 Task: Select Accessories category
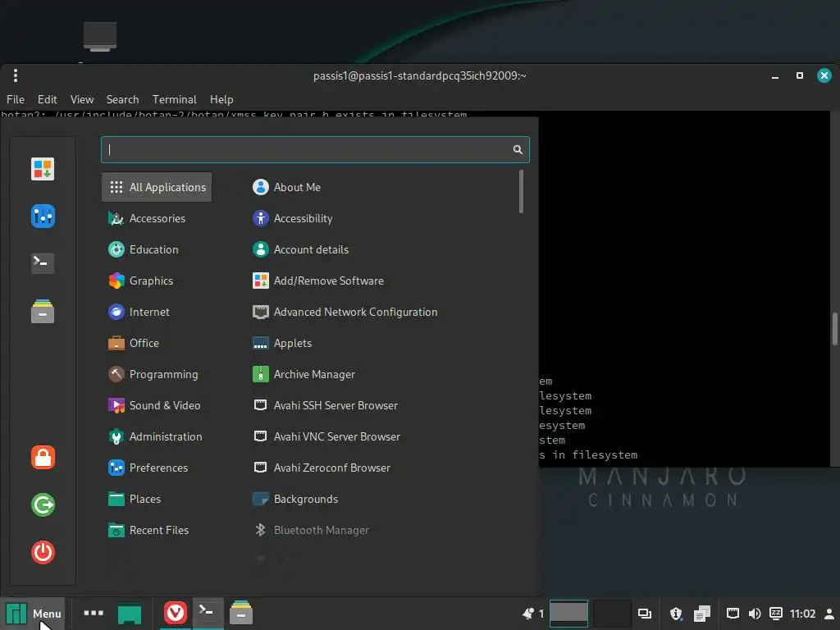pyautogui.click(x=157, y=218)
